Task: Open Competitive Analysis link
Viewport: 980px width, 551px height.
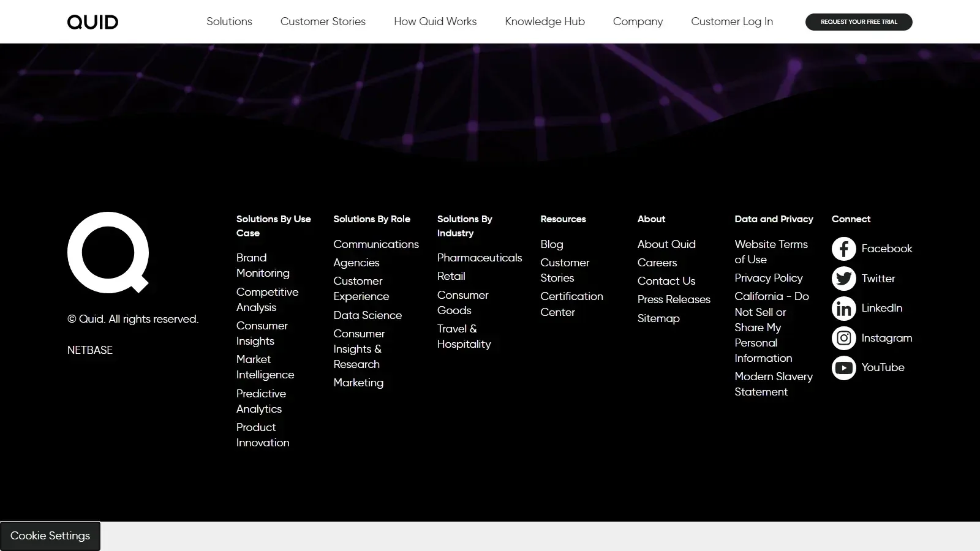Action: coord(267,299)
